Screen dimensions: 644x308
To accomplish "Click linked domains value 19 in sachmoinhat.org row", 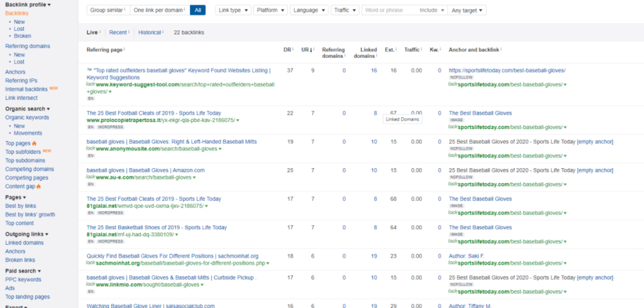I will tap(374, 256).
